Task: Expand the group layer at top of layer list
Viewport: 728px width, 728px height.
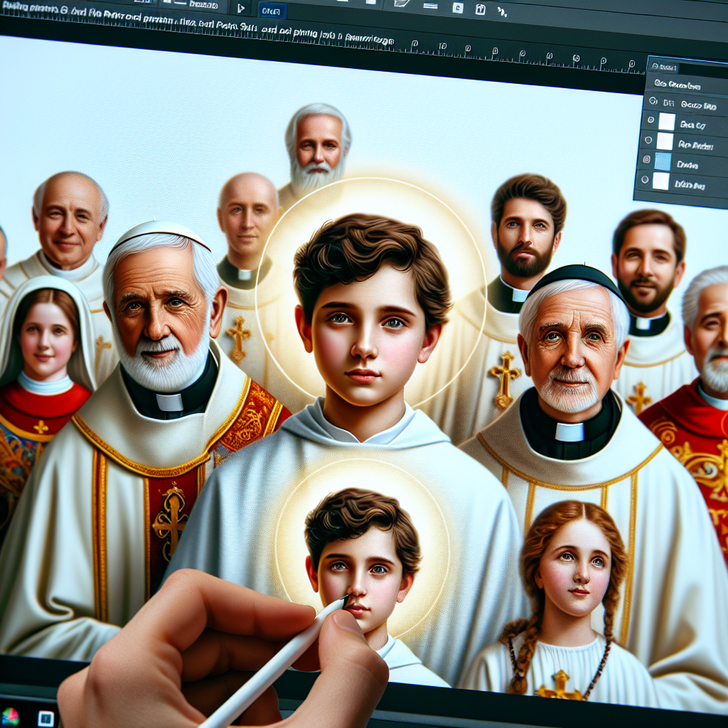Action: coord(652,102)
